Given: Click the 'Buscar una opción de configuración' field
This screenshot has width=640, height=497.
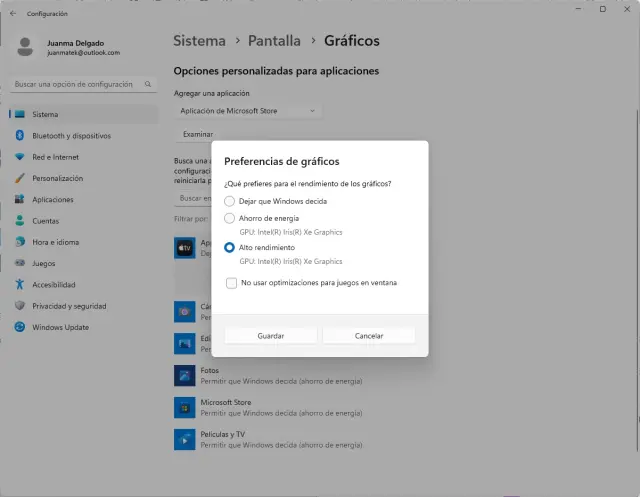Looking at the screenshot, I should pos(78,84).
